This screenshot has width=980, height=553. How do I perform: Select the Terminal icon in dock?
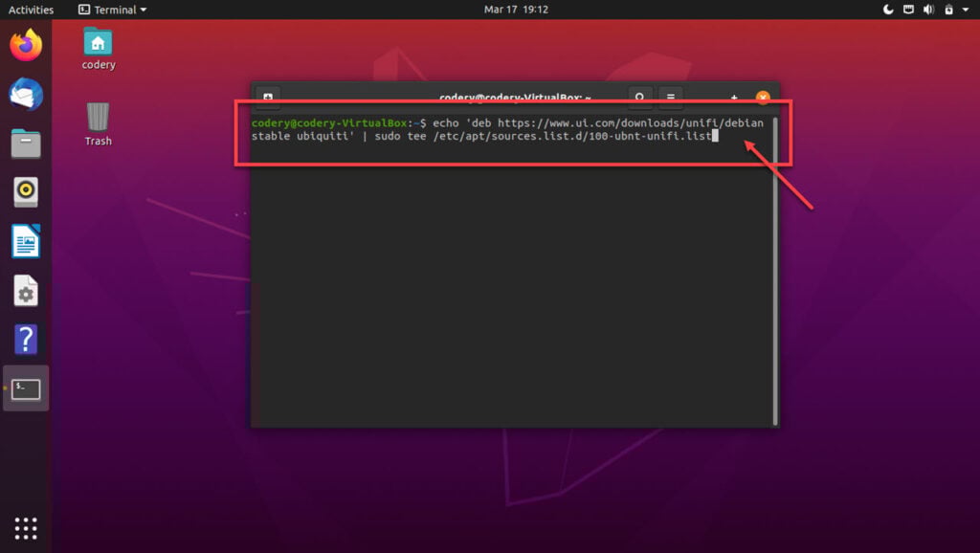(26, 388)
